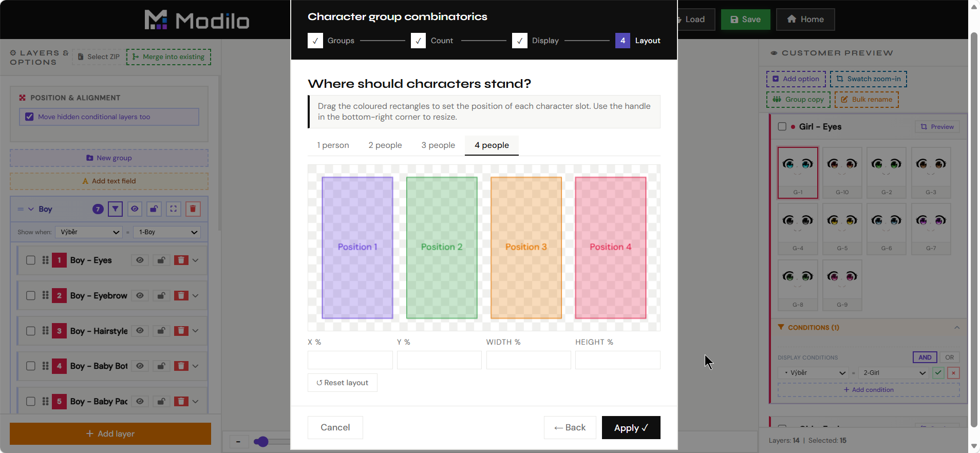Delete the Boy - Baby Pac layer
Image resolution: width=980 pixels, height=453 pixels.
(x=181, y=402)
